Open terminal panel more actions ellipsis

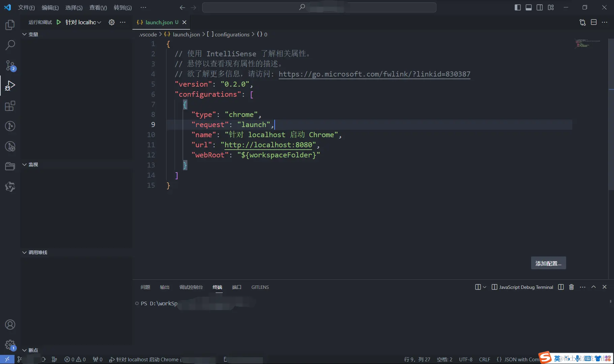(583, 287)
